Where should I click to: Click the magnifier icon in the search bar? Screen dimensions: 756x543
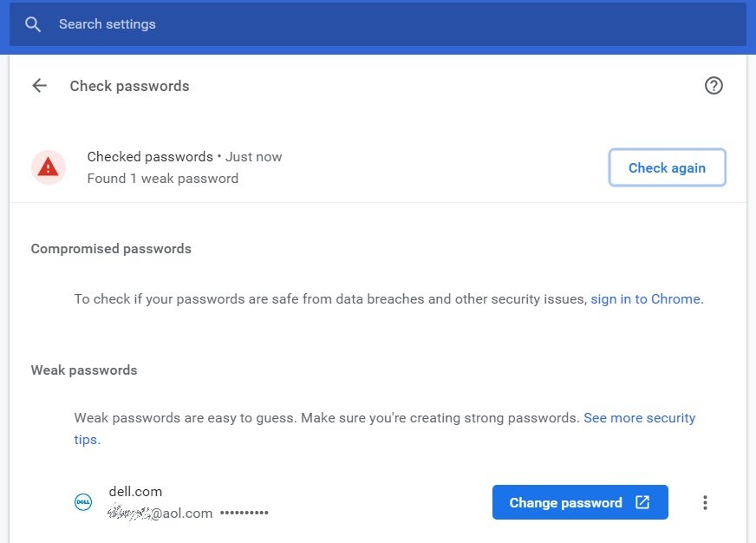33,24
